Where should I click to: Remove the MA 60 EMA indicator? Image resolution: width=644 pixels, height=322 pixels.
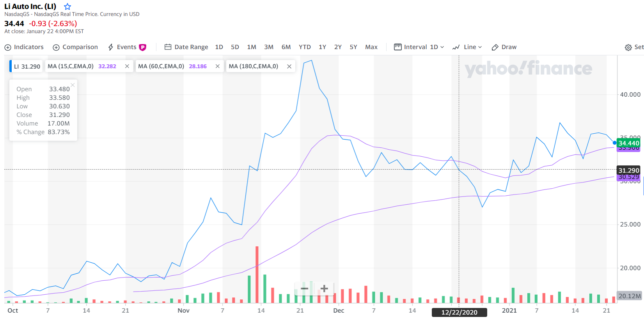[x=218, y=66]
